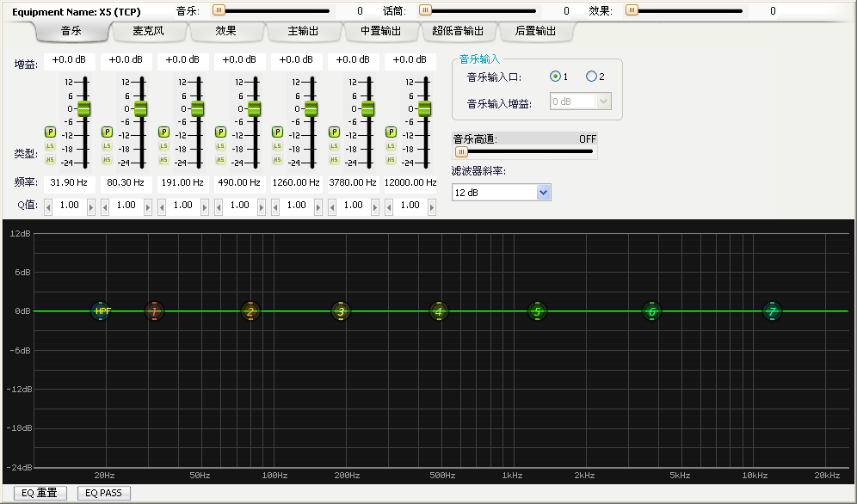Click the 31.90 Hz frequency field
The image size is (857, 504).
pos(69,182)
